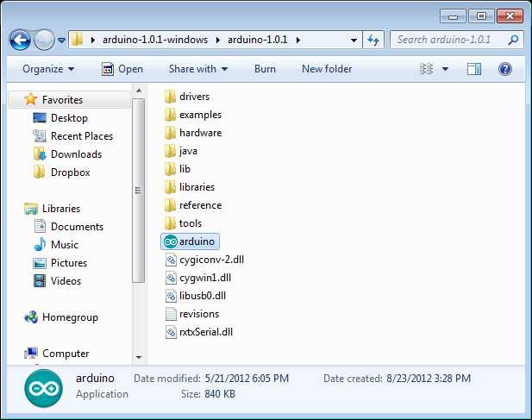Select the cygwin1.dll file icon
The image size is (532, 420).
click(x=170, y=278)
